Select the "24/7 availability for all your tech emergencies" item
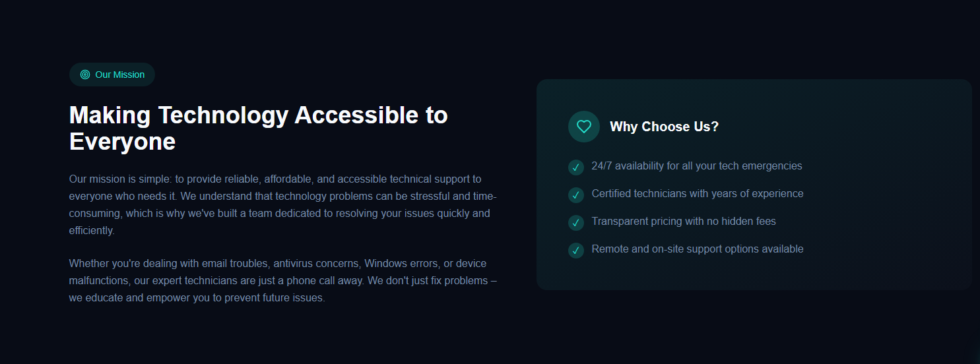 tap(696, 166)
